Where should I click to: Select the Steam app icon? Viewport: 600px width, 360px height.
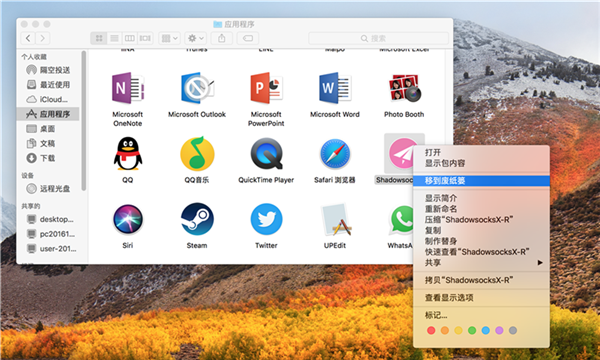197,219
